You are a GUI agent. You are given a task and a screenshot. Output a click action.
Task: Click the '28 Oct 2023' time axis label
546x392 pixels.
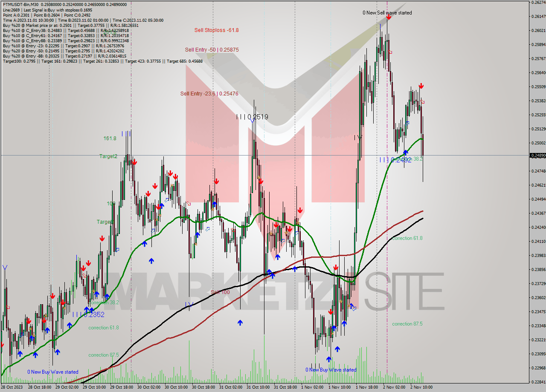(11, 387)
